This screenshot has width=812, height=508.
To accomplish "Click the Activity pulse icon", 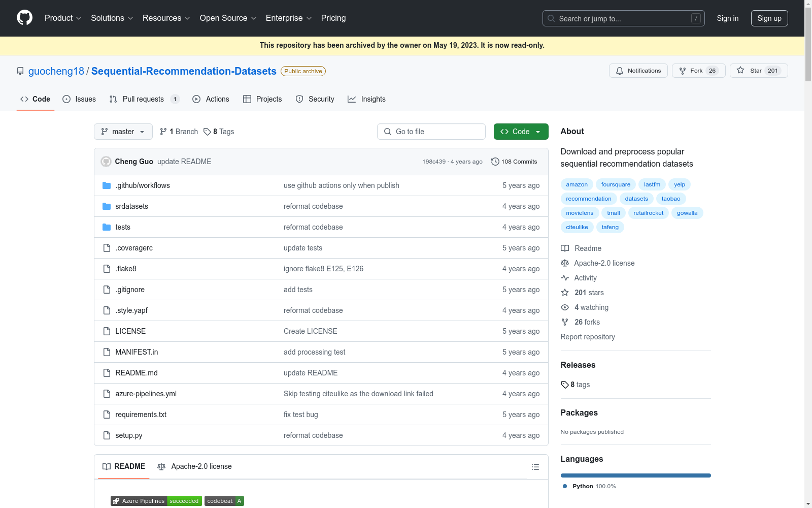I will click(x=565, y=278).
